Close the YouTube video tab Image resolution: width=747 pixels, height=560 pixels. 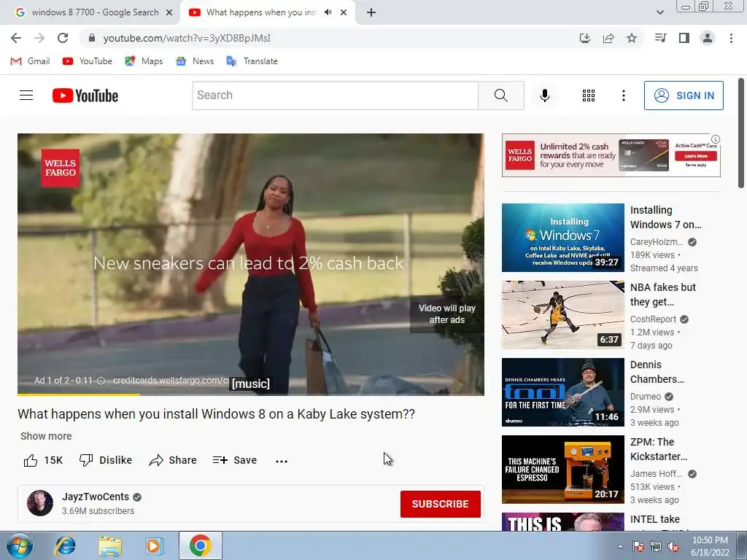[344, 12]
